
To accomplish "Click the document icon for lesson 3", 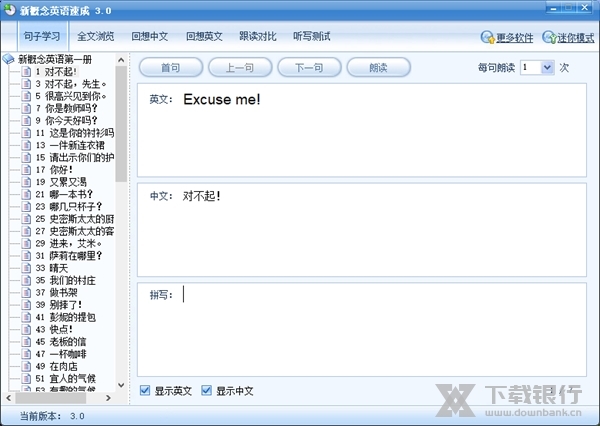I will coord(26,84).
